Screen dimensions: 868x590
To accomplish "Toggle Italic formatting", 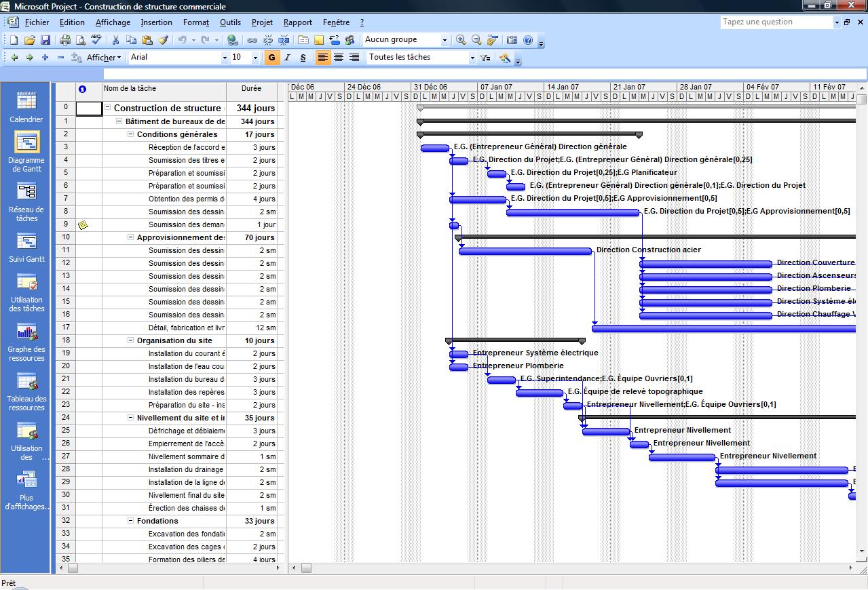I will [x=288, y=58].
